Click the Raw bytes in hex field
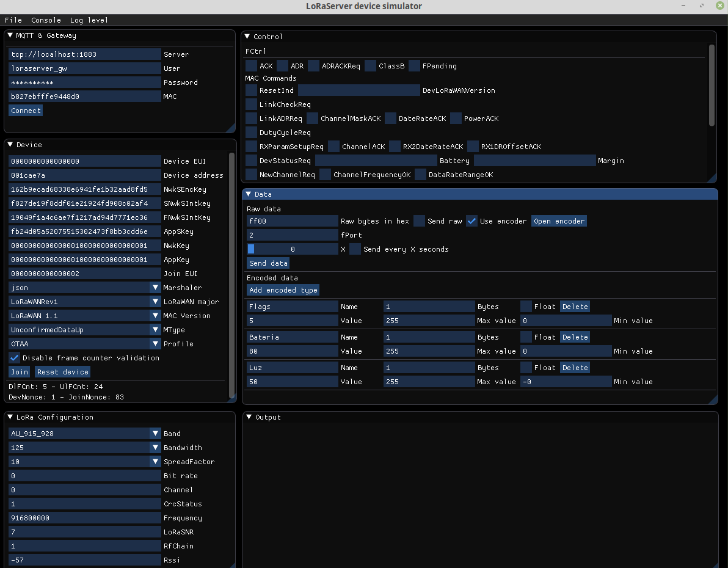Screen dimensions: 728x568 tap(293, 221)
